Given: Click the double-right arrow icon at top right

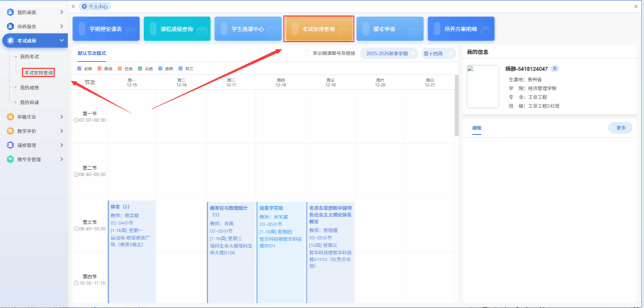Looking at the screenshot, I should click(636, 6).
